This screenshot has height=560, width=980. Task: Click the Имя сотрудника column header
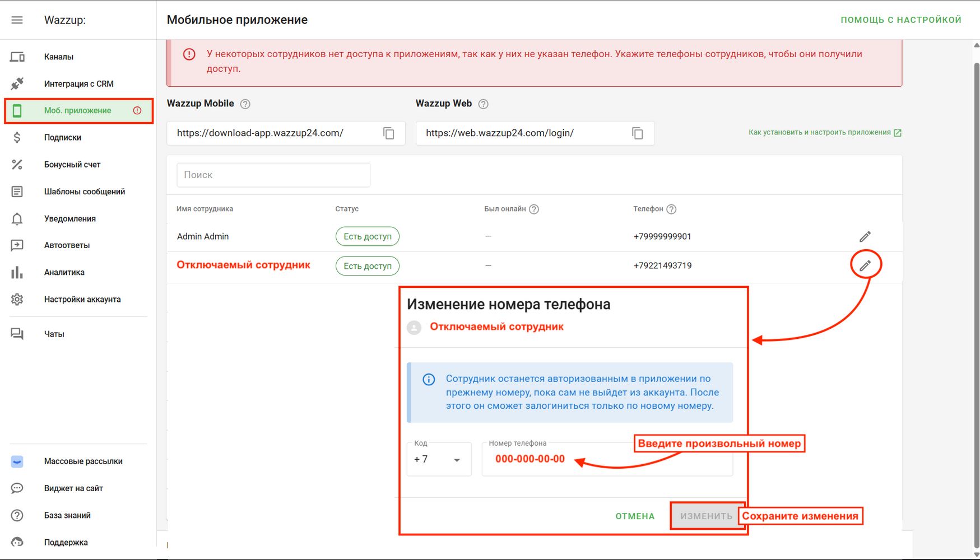205,209
